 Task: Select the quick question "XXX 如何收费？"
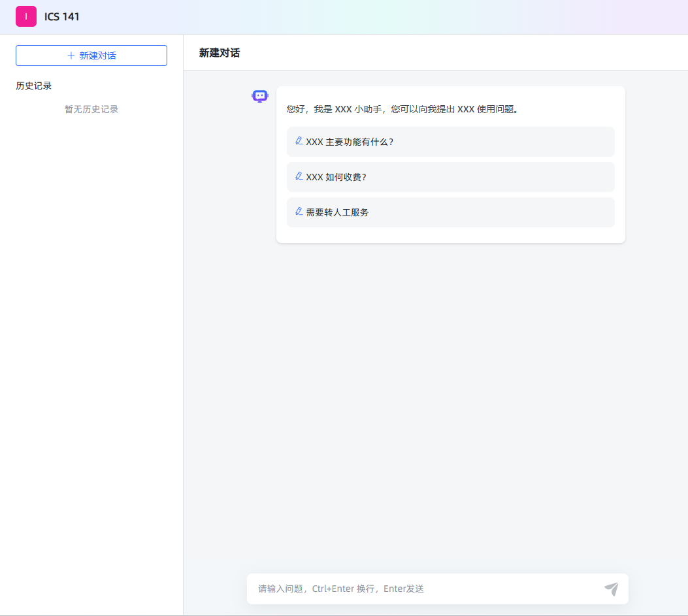point(450,176)
